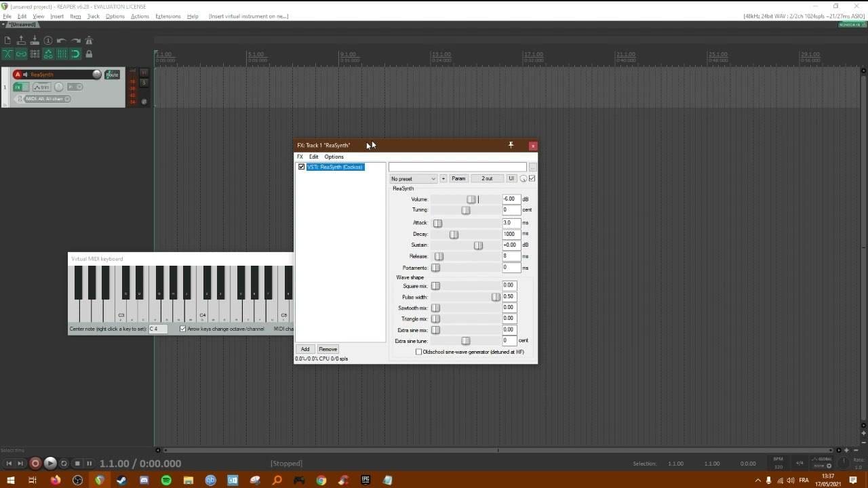Uncheck VSTi ReaSynth enable checkbox in FX list

coord(302,167)
